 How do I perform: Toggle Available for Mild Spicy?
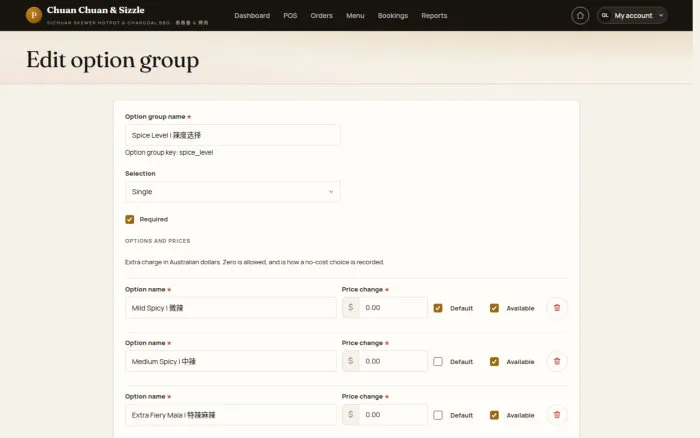coord(494,308)
